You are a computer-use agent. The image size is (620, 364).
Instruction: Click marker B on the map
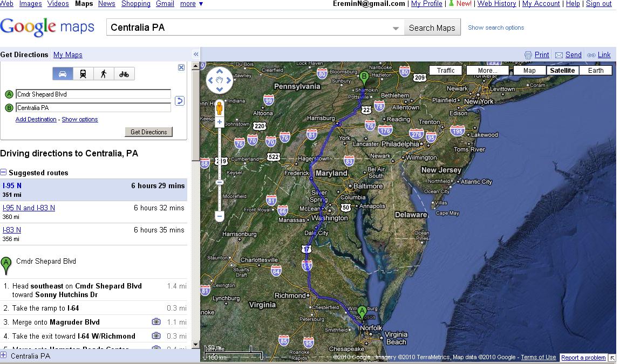coord(364,77)
